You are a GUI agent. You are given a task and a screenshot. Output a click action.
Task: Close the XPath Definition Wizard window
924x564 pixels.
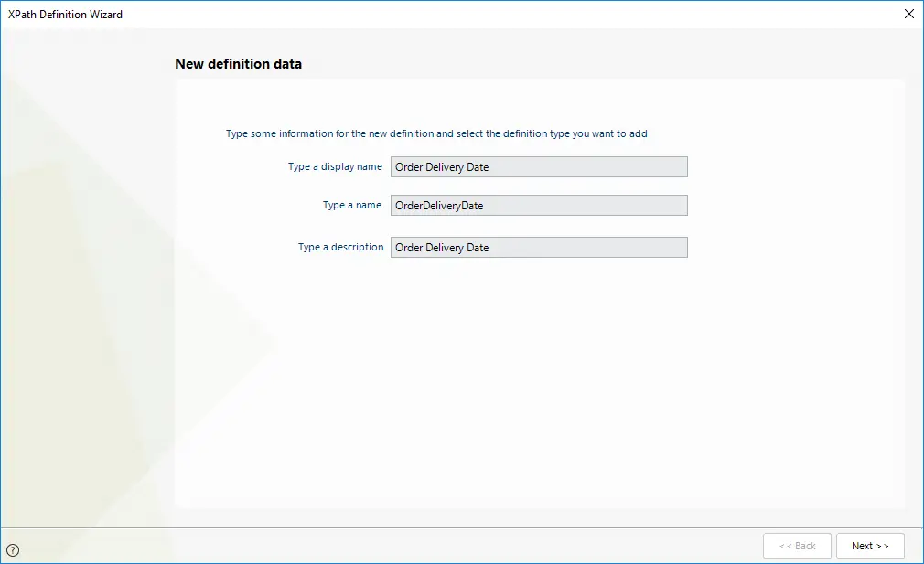[908, 14]
